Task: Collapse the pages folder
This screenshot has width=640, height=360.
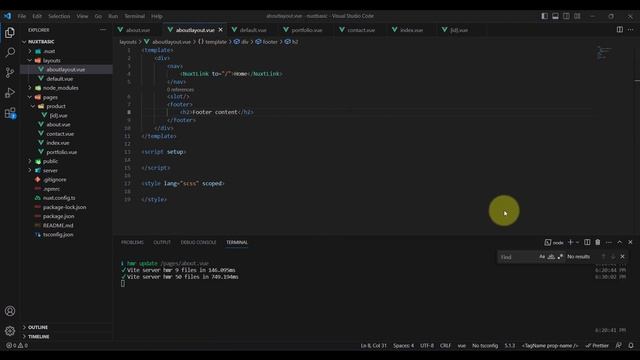Action: tap(30, 97)
